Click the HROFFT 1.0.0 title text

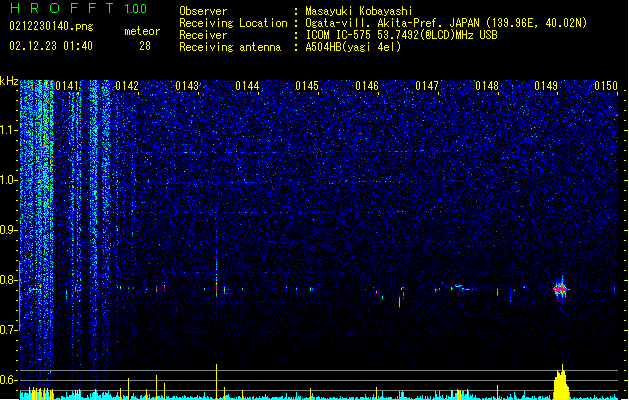pos(79,8)
